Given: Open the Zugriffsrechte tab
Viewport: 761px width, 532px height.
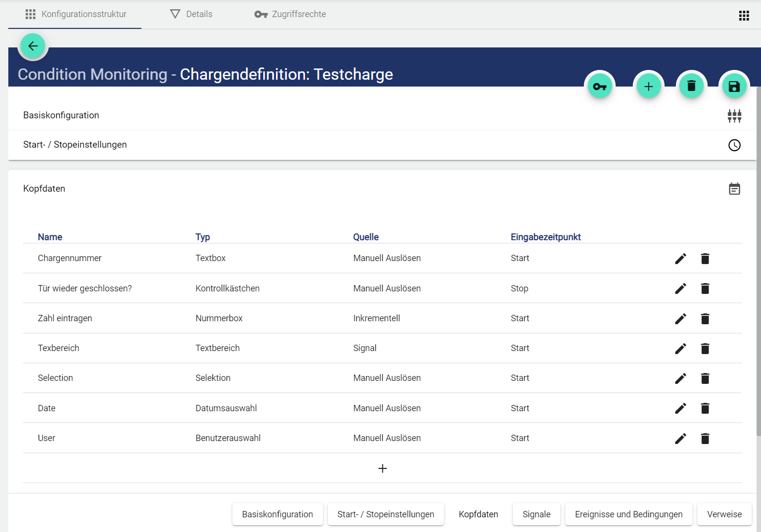Looking at the screenshot, I should pos(290,14).
